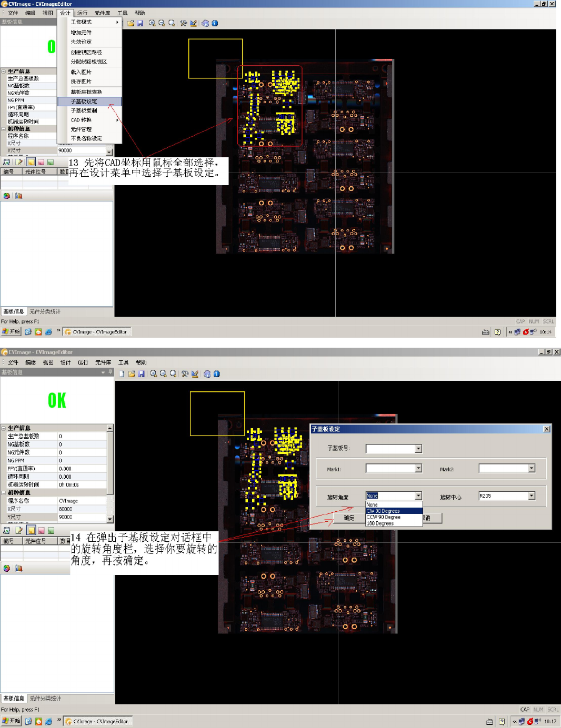Choose 子基板复制 in the 设计 menu

(x=89, y=111)
